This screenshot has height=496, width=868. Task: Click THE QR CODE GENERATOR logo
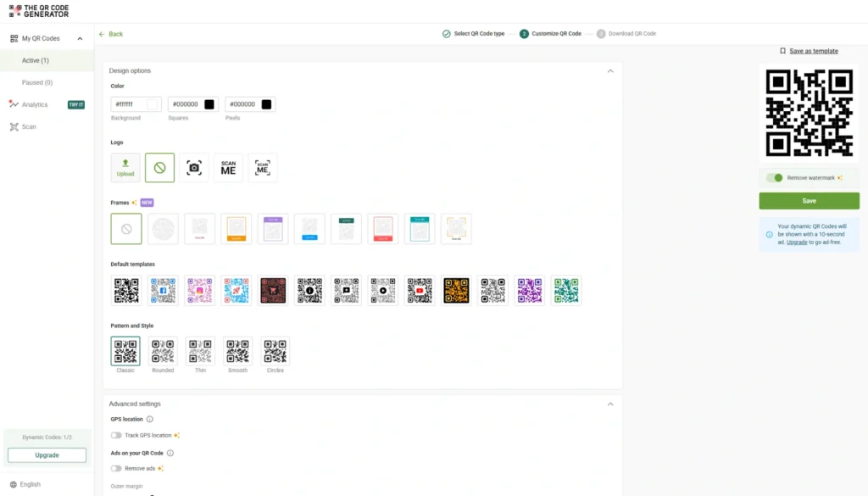(x=38, y=10)
